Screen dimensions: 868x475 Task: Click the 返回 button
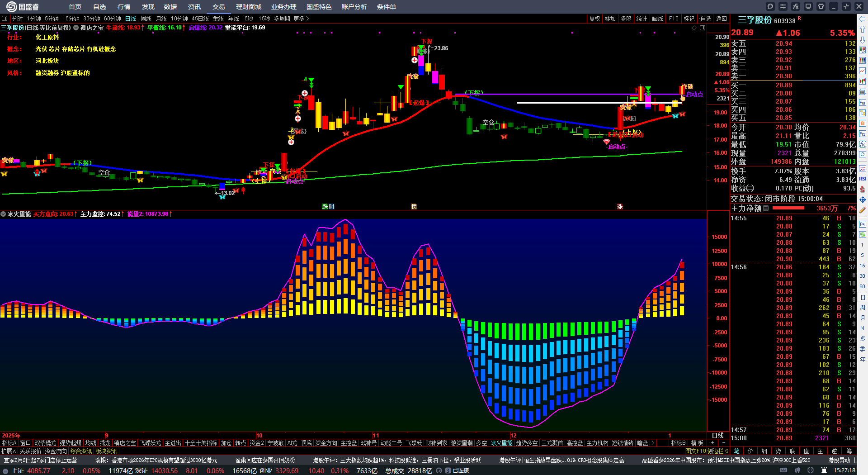click(x=722, y=19)
